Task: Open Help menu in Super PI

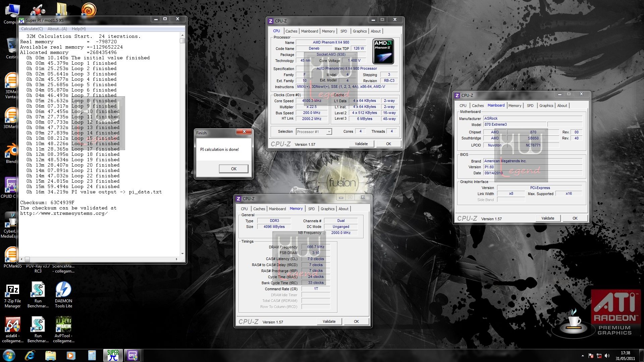Action: [x=79, y=29]
